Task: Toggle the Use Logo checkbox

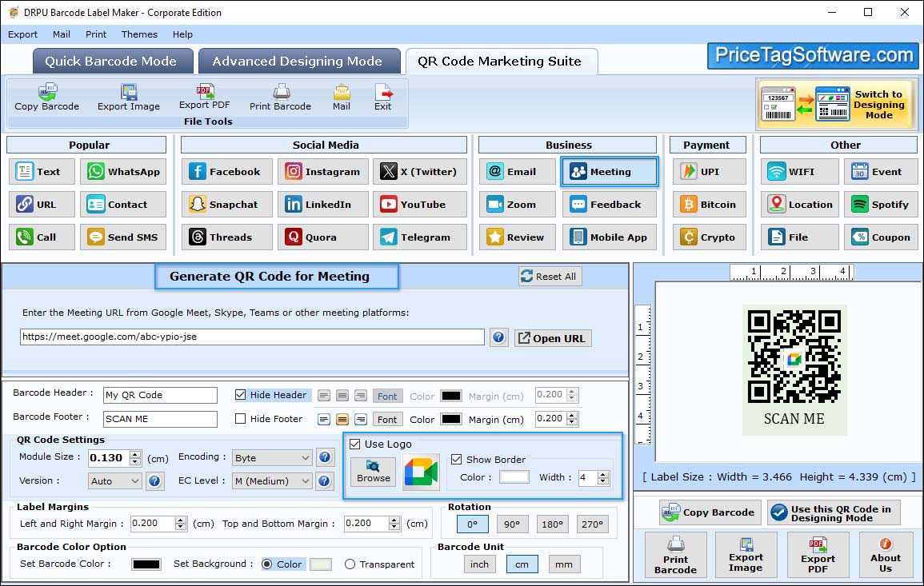Action: coord(354,444)
